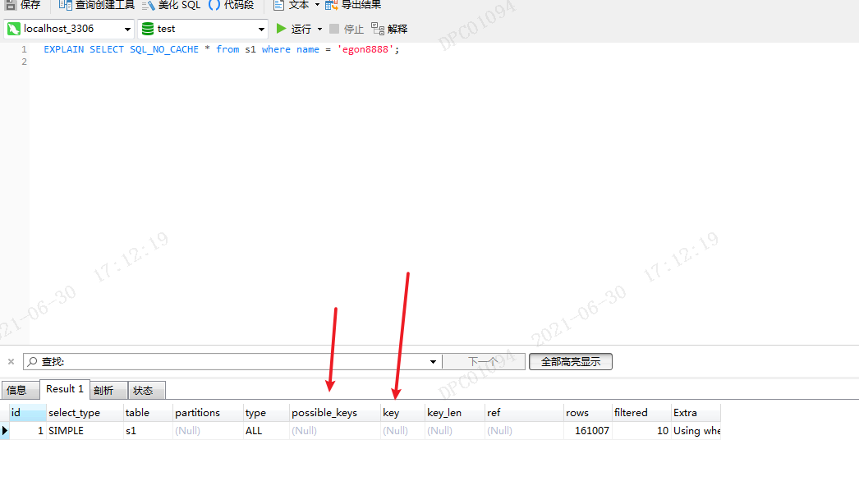The image size is (859, 504).
Task: Open code snippets (代码段)
Action: [x=232, y=5]
